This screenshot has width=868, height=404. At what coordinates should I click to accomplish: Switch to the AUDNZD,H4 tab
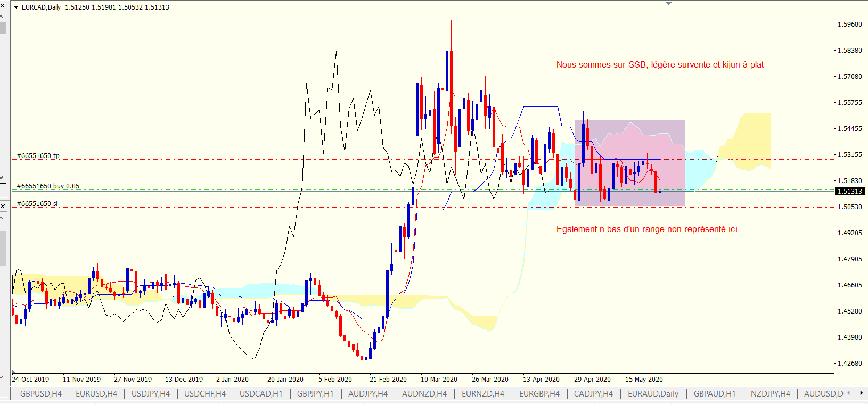424,394
